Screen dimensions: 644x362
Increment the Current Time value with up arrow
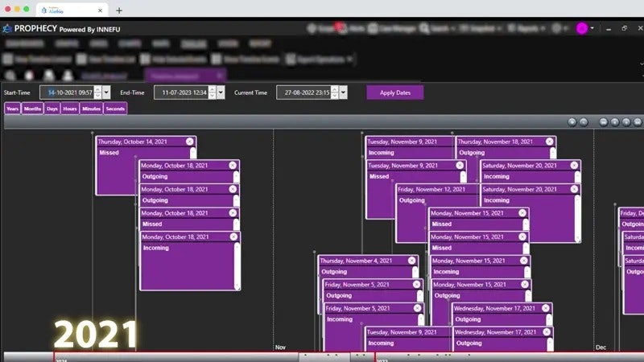[x=335, y=89]
